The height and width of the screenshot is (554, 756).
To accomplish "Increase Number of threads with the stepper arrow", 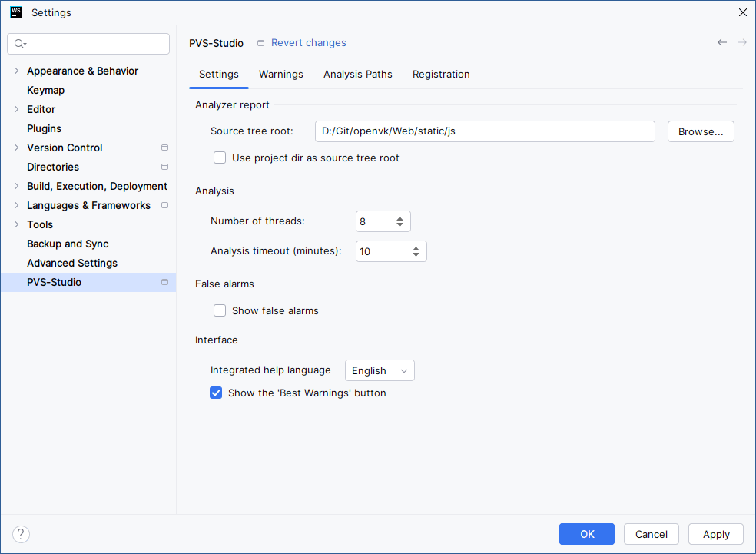I will 400,217.
